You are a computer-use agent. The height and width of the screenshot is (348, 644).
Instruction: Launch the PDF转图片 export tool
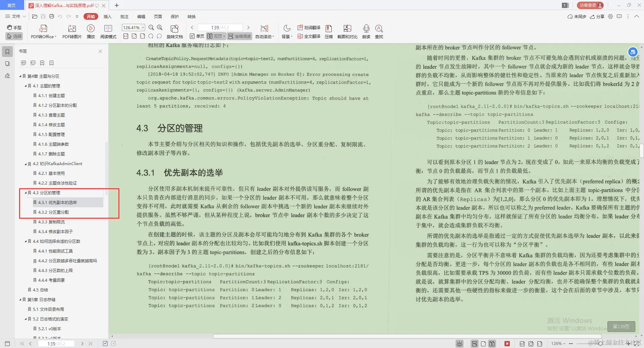pos(71,31)
